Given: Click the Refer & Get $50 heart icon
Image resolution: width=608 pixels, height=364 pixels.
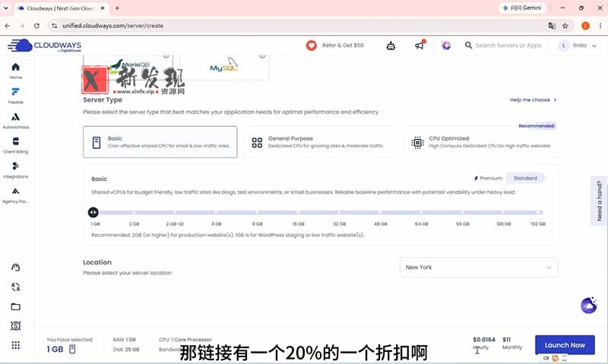Looking at the screenshot, I should pos(311,46).
